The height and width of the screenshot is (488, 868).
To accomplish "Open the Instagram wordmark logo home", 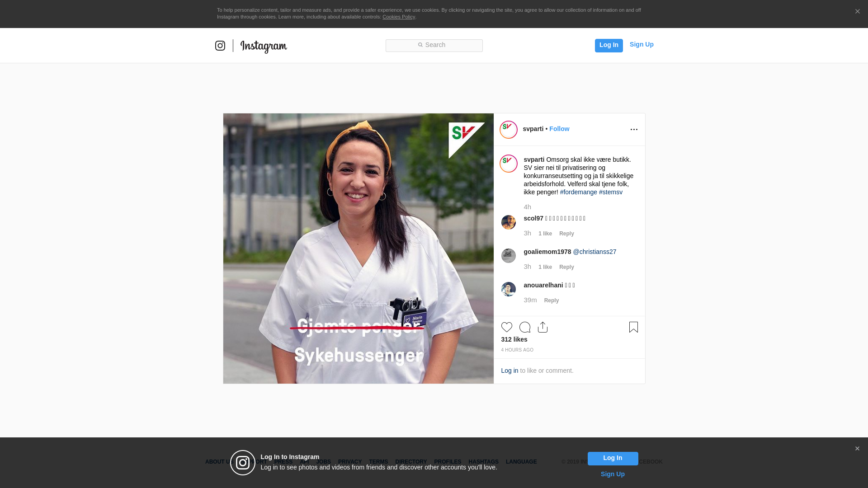I will [264, 47].
